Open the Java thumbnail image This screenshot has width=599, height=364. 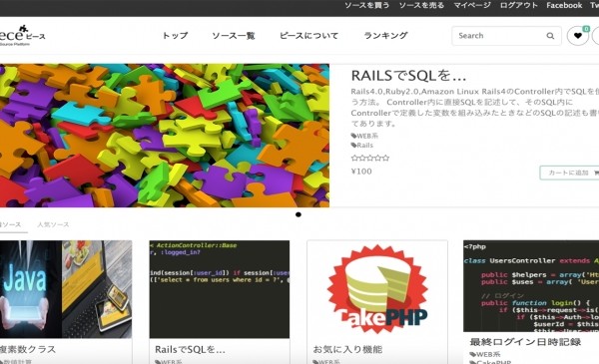click(66, 289)
